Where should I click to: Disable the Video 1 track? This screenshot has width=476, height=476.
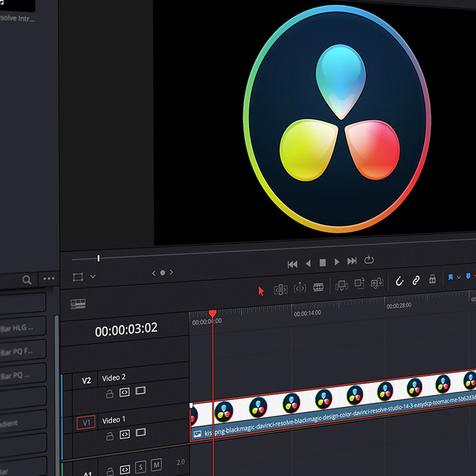click(x=141, y=432)
